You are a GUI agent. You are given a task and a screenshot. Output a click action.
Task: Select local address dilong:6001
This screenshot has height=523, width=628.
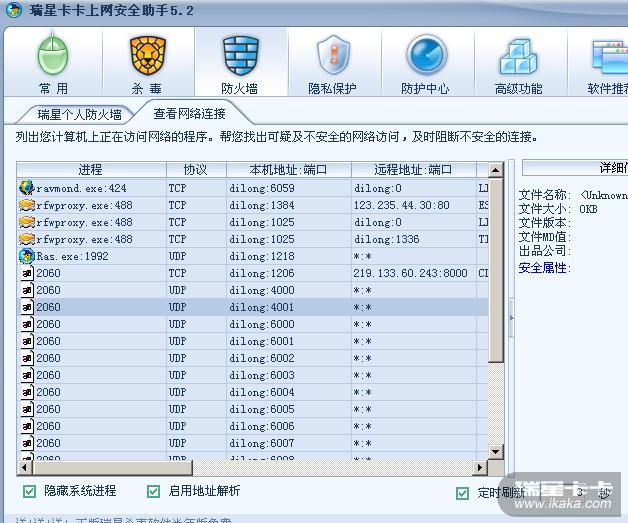[262, 341]
